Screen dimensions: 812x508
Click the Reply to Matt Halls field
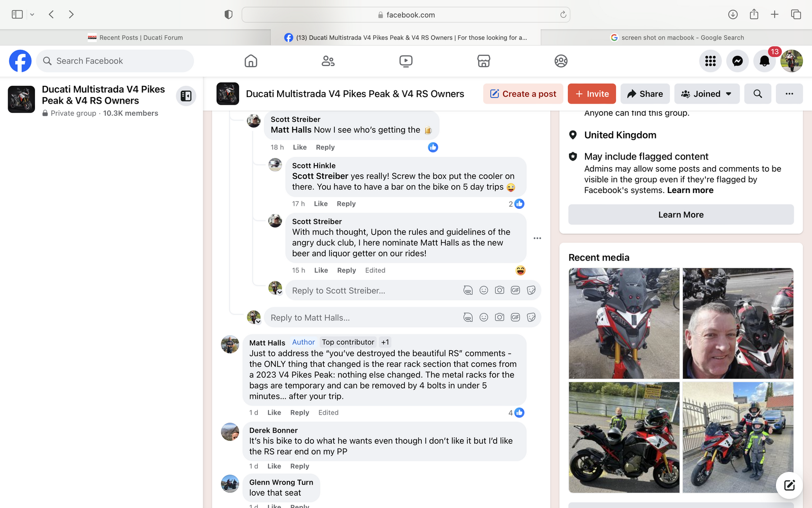pyautogui.click(x=362, y=317)
